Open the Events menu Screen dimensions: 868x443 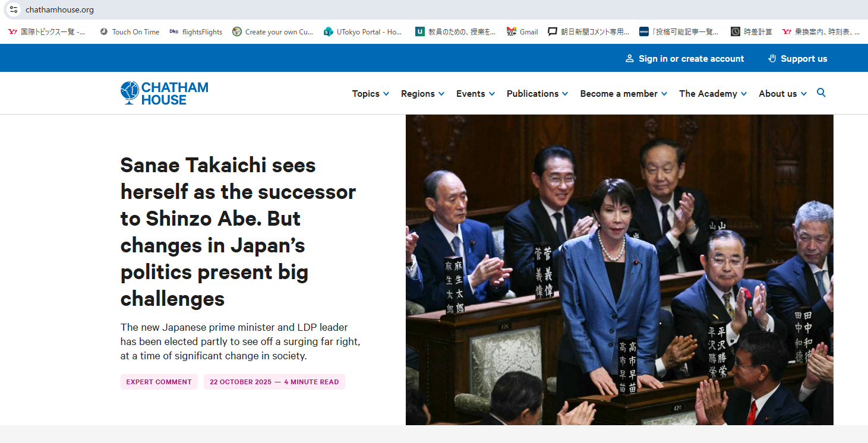pos(475,94)
